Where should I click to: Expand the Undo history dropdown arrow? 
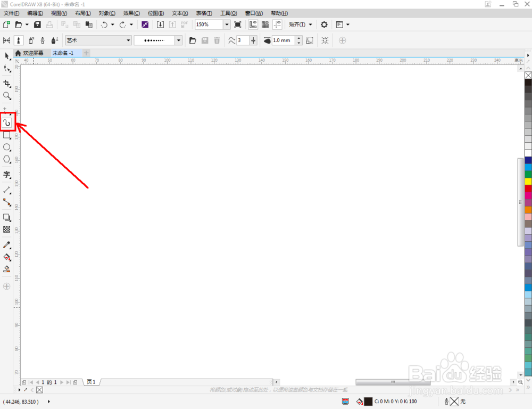[x=113, y=24]
